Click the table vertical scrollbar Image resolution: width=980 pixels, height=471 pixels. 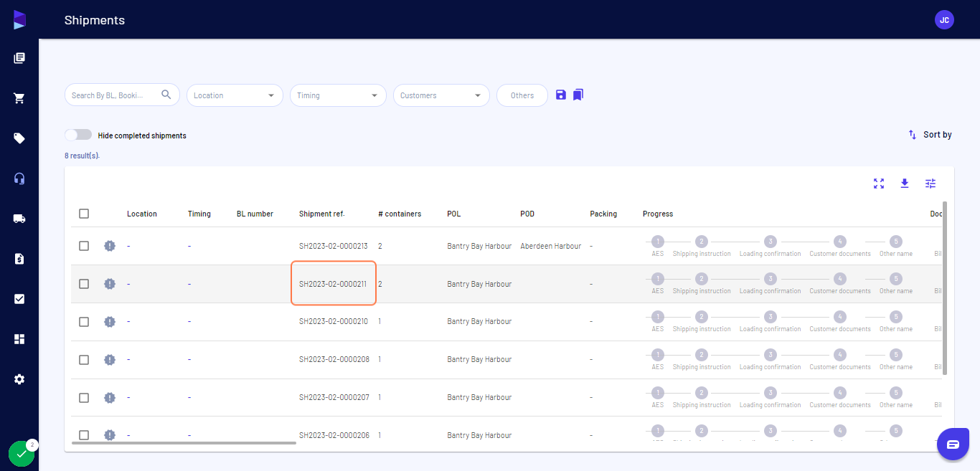pos(944,288)
